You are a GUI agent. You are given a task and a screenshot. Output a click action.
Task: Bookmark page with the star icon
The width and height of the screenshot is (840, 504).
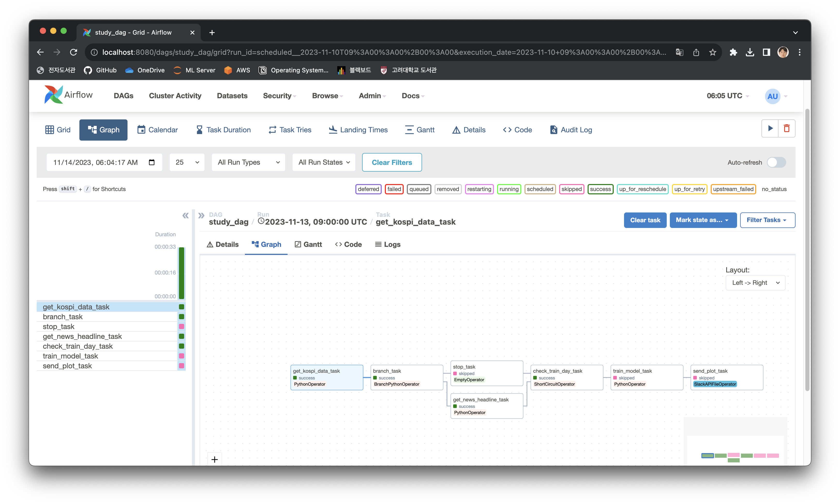(712, 52)
